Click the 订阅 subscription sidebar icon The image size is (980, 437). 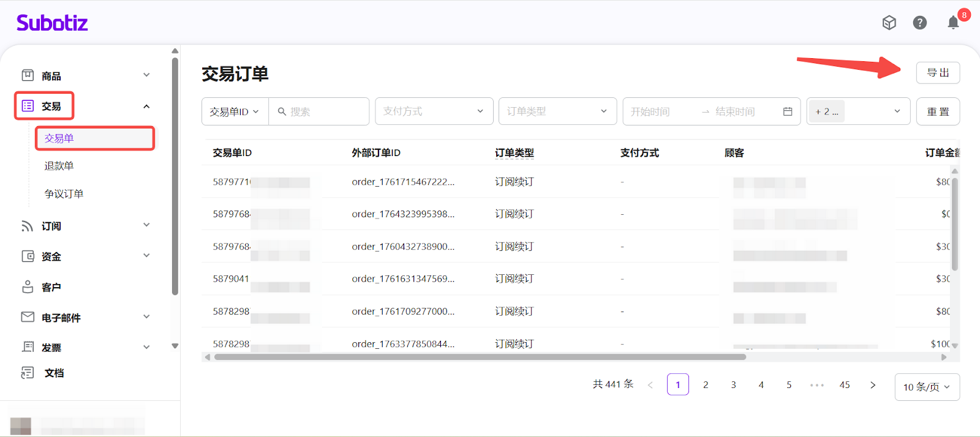28,226
